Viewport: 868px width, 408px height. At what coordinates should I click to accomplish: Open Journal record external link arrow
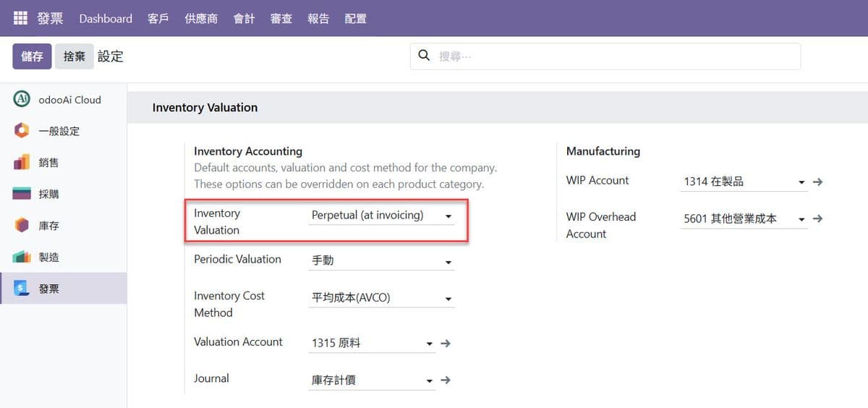[x=446, y=380]
